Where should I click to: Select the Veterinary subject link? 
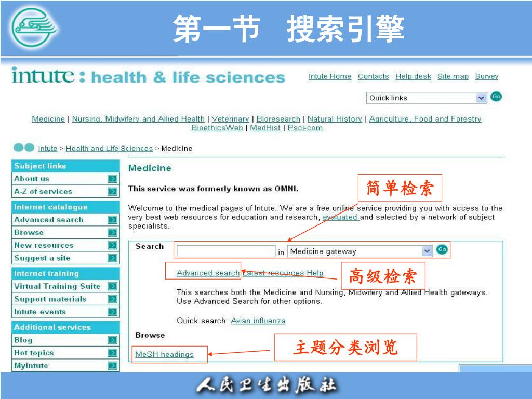coord(230,119)
